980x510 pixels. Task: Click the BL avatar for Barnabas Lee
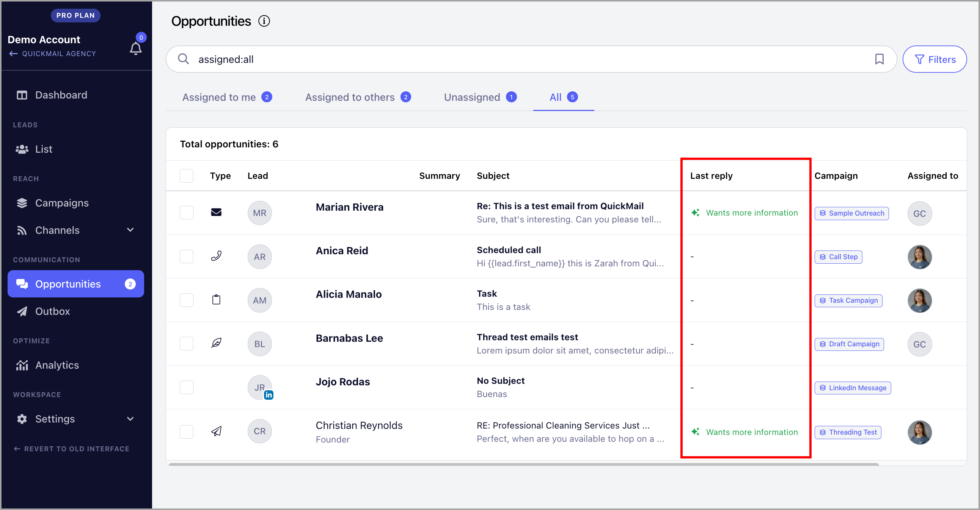259,344
